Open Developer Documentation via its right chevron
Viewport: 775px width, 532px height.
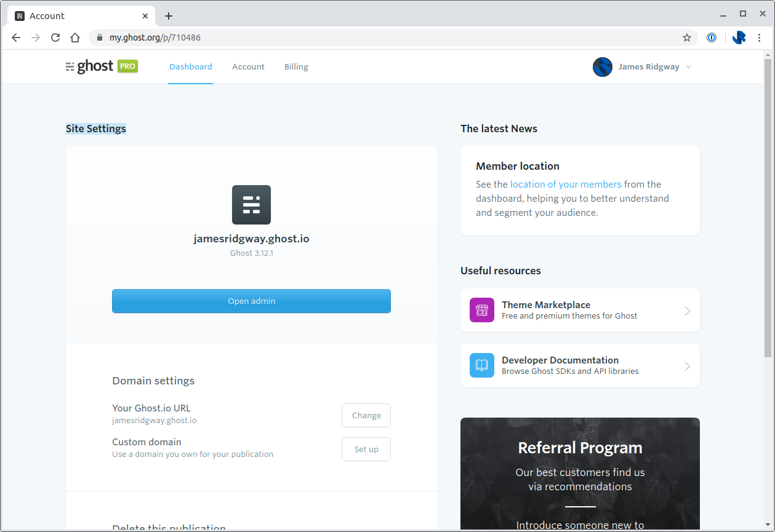pos(687,367)
